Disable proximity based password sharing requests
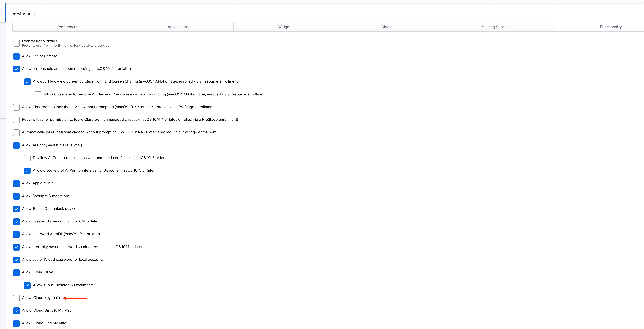 coord(16,247)
